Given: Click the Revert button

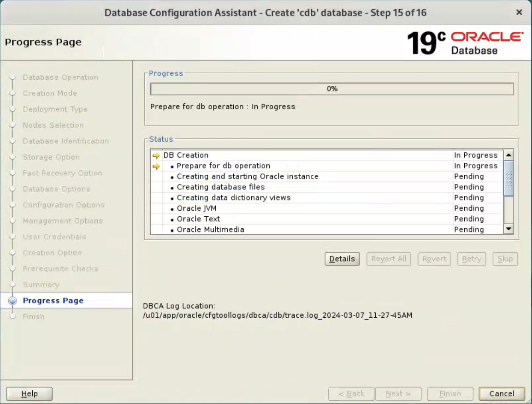Looking at the screenshot, I should pos(434,259).
